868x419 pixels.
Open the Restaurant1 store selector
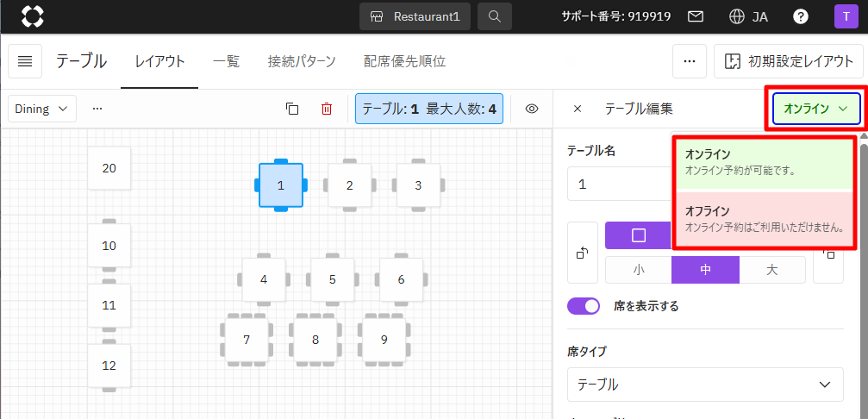point(415,16)
